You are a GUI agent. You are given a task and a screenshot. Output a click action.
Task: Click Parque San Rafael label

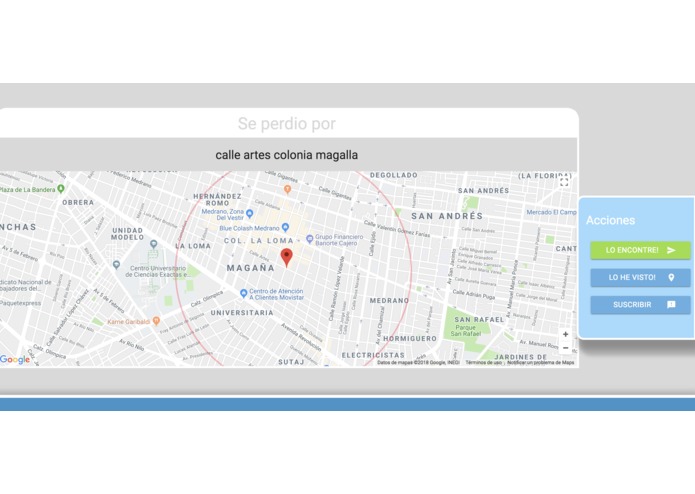465,331
